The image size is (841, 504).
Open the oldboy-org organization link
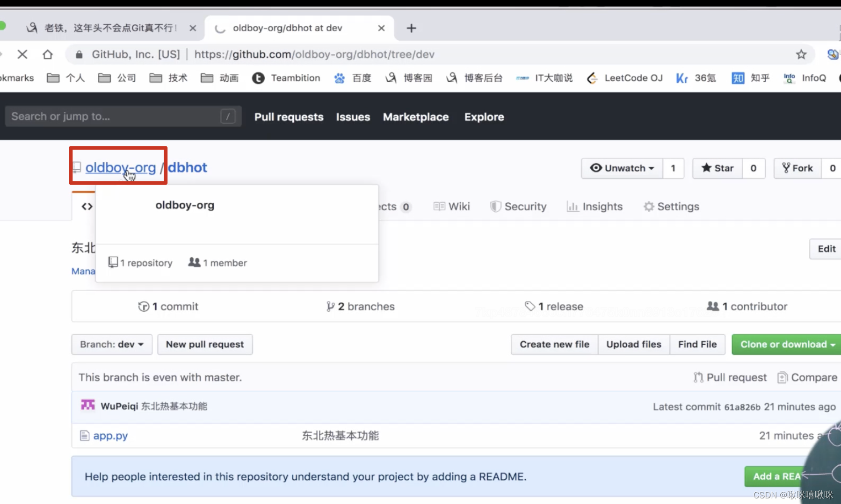(120, 167)
